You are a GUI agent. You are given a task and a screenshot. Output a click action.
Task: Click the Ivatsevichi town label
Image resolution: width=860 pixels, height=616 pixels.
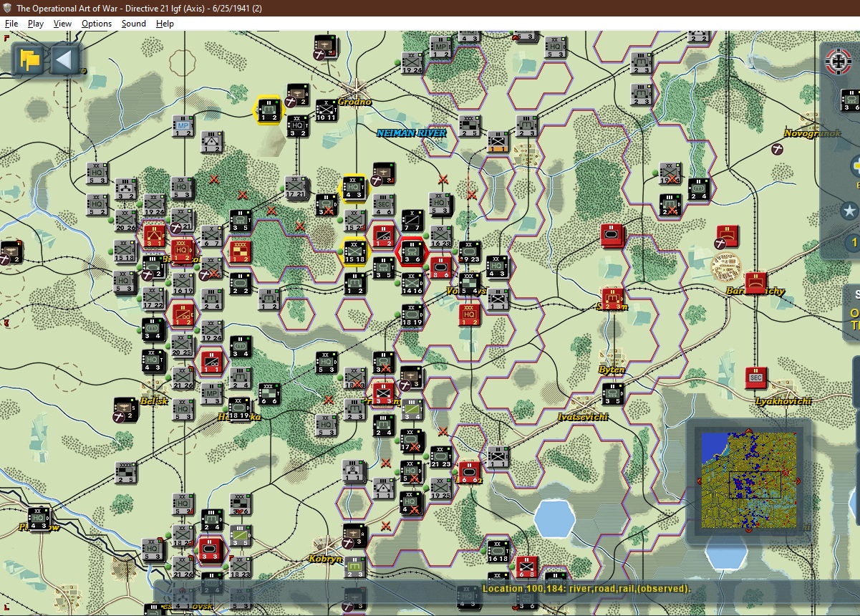click(583, 417)
